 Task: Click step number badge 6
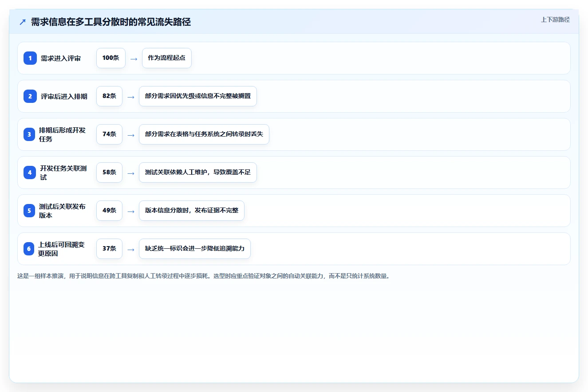tap(29, 249)
